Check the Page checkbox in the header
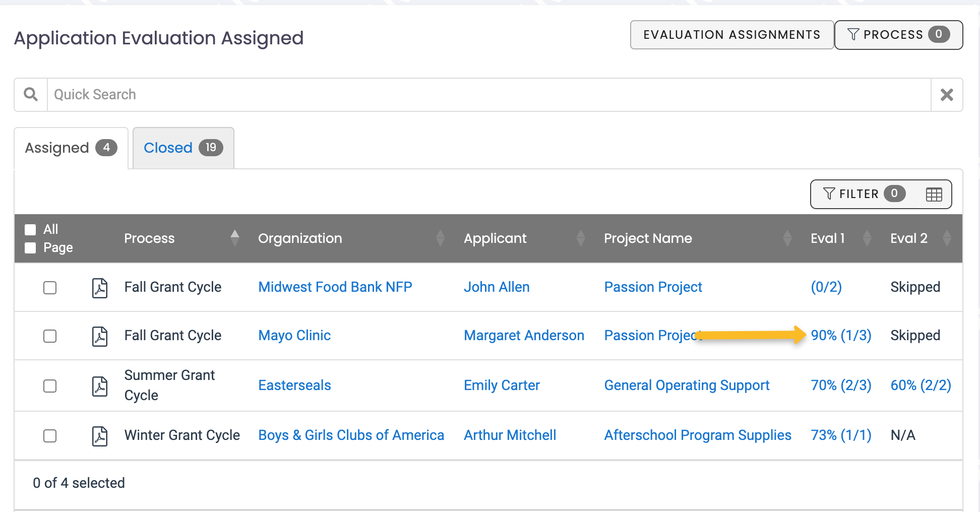Image resolution: width=980 pixels, height=512 pixels. (x=30, y=248)
